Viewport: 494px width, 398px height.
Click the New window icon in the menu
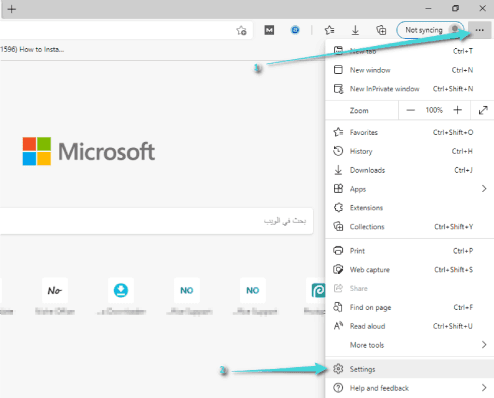[x=338, y=70]
